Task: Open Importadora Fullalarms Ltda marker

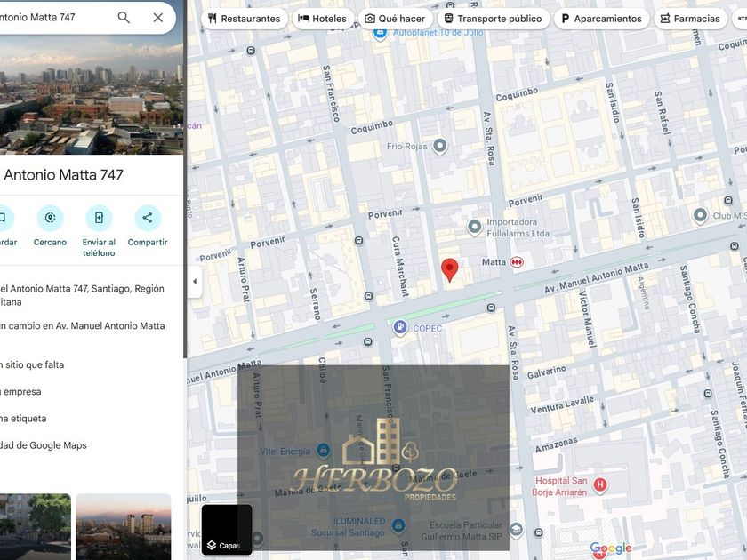Action: [475, 228]
